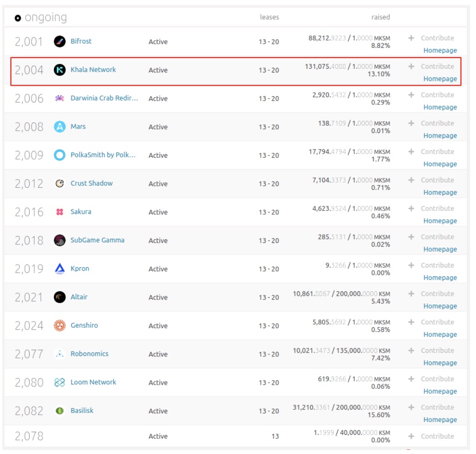476x454 pixels.
Task: Click the ongoing section bullet icon
Action: point(18,18)
